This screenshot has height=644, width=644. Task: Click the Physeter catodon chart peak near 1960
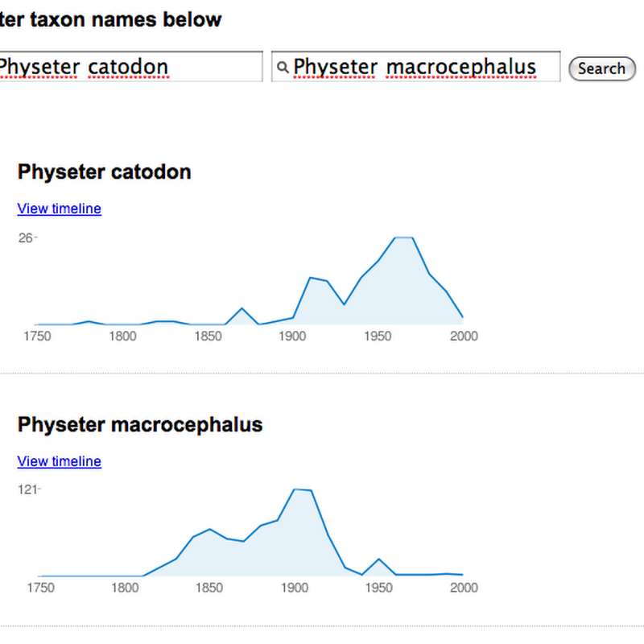[x=404, y=237]
